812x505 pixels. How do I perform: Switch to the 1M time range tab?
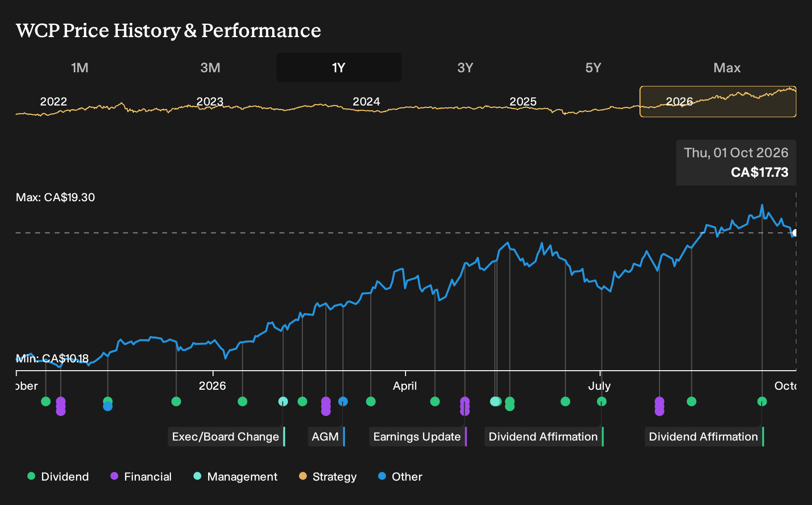pos(80,67)
